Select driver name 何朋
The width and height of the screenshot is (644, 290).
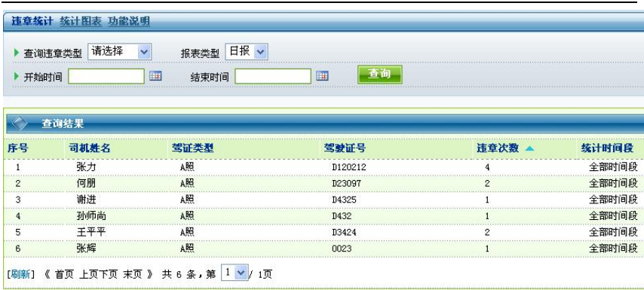86,183
